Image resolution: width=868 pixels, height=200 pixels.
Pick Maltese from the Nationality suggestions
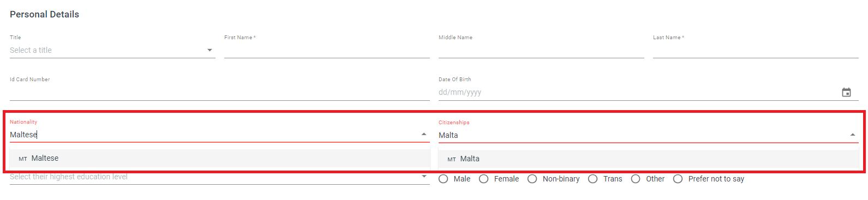coord(219,159)
